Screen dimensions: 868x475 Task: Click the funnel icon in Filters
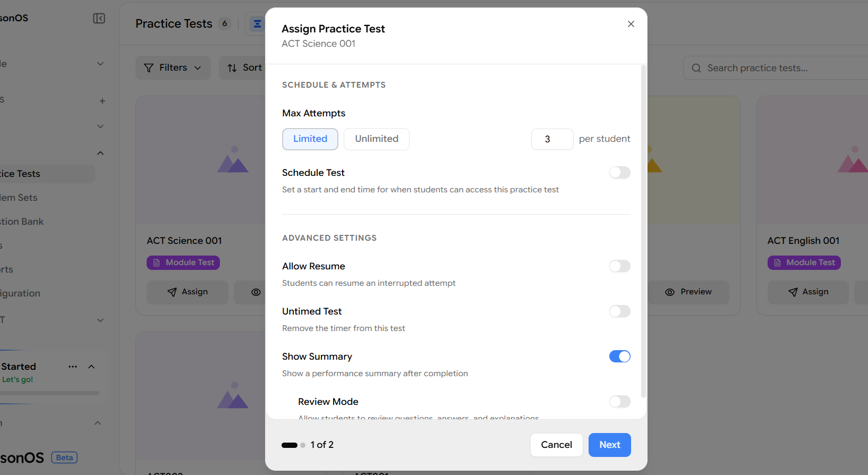click(149, 68)
